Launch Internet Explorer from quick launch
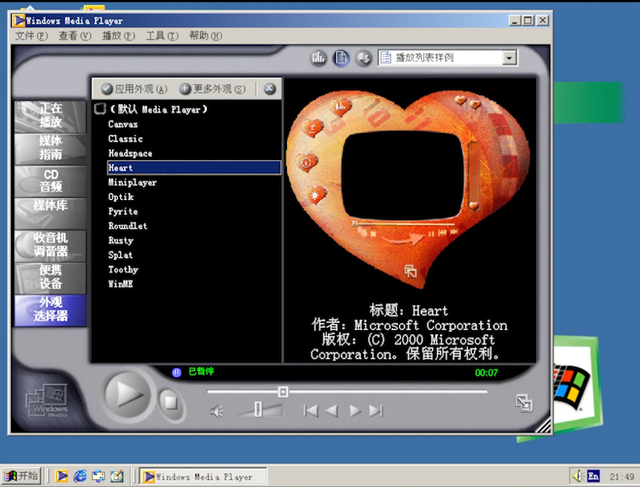Viewport: 640px width, 487px height. (80, 476)
